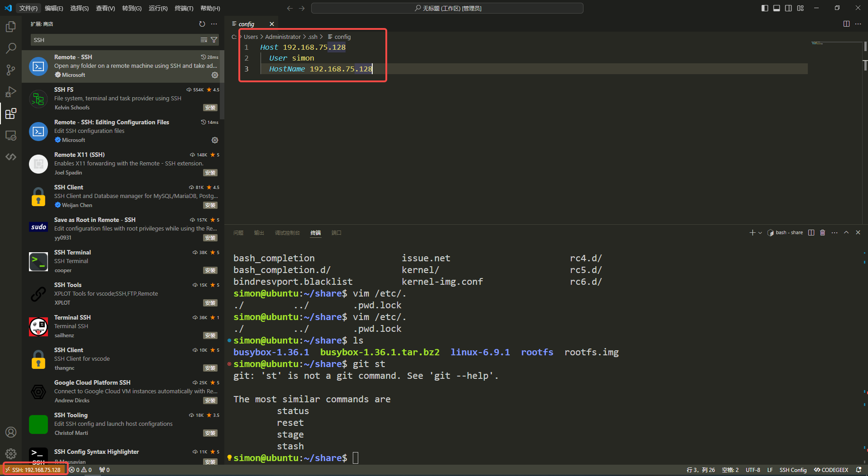Screen dimensions: 868x476
Task: Open the Source Control view
Action: click(11, 70)
